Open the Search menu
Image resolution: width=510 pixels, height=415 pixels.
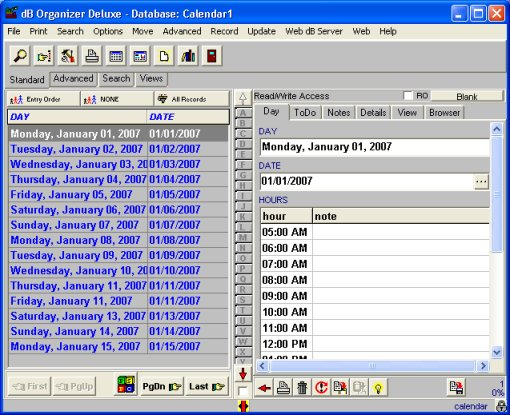pyautogui.click(x=70, y=31)
